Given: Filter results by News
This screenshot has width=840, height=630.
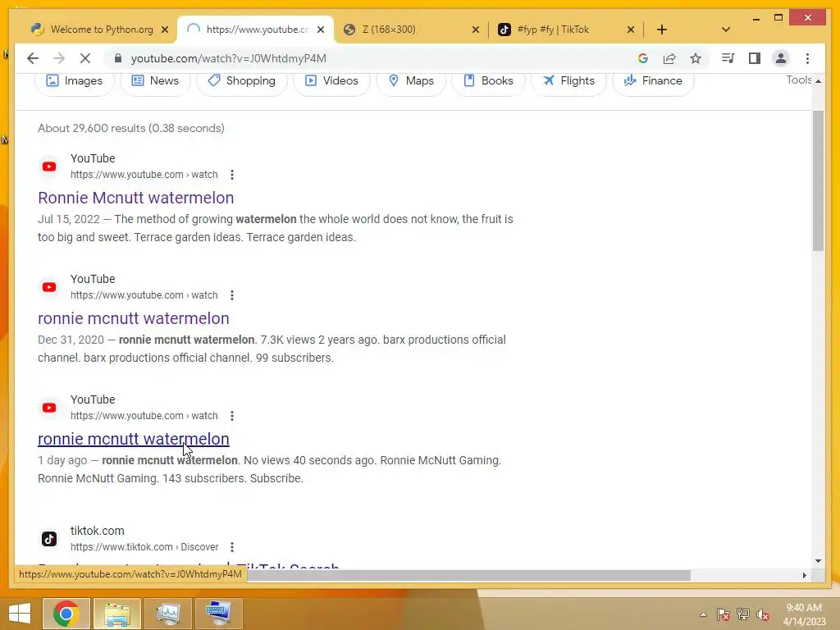Looking at the screenshot, I should (x=155, y=81).
